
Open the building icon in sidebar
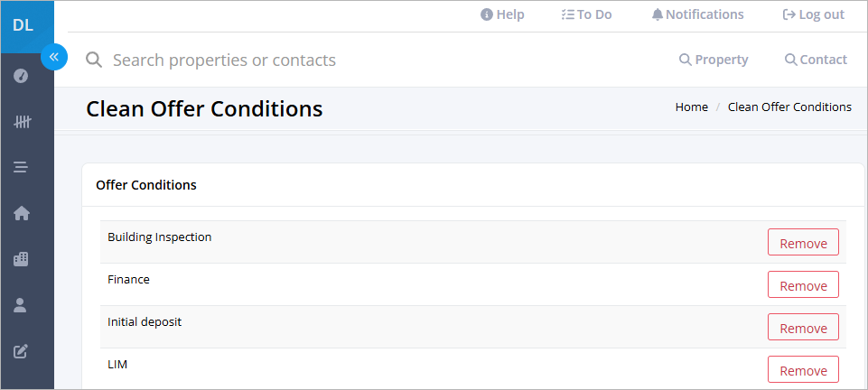tap(21, 259)
